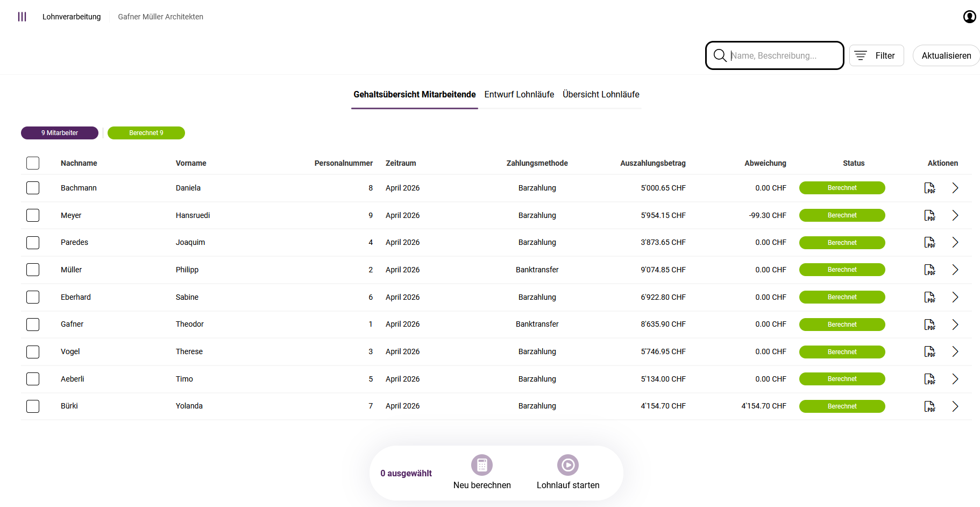Click the Berechnet status badge for Meyer

842,215
